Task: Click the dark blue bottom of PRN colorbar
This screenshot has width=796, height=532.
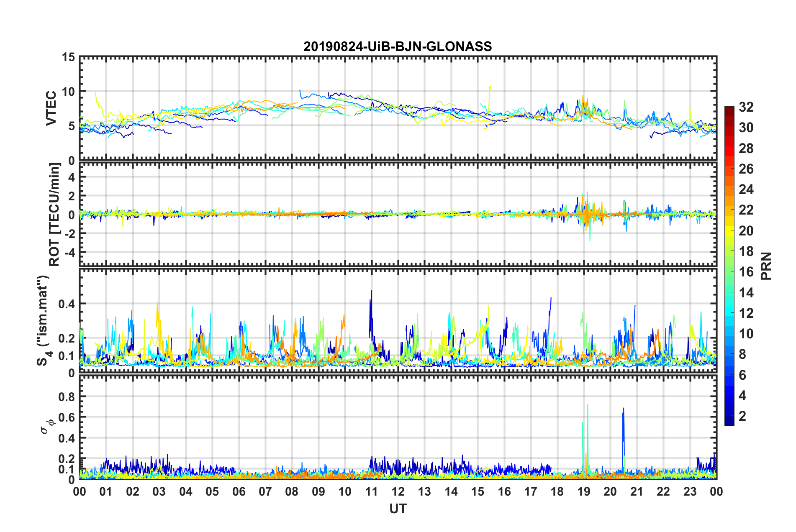Action: pos(729,421)
